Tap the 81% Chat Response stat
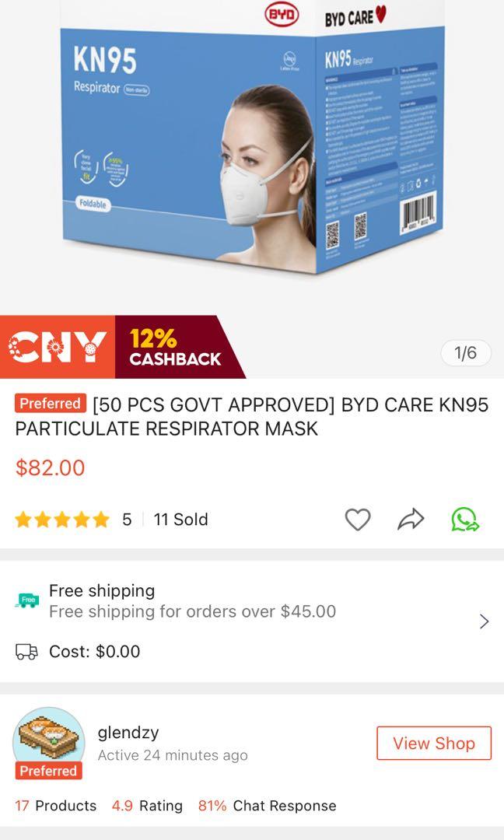Image resolution: width=504 pixels, height=840 pixels. coord(268,805)
